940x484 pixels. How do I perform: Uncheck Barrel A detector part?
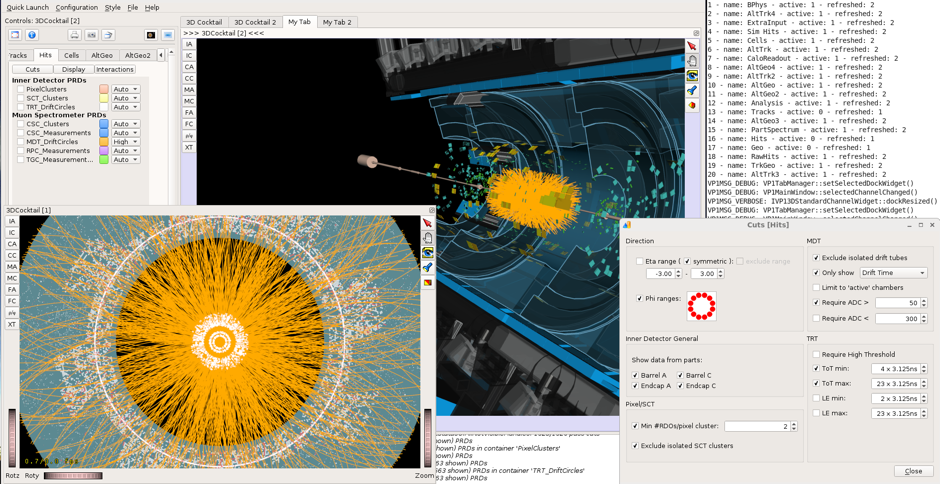point(635,375)
